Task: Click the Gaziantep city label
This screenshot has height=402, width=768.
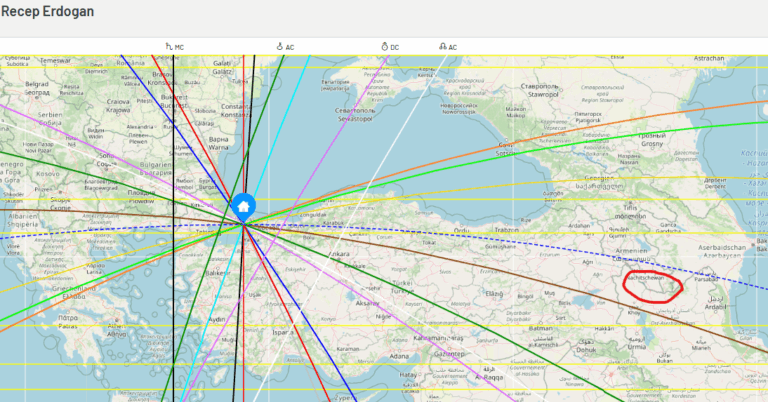Action: 449,354
